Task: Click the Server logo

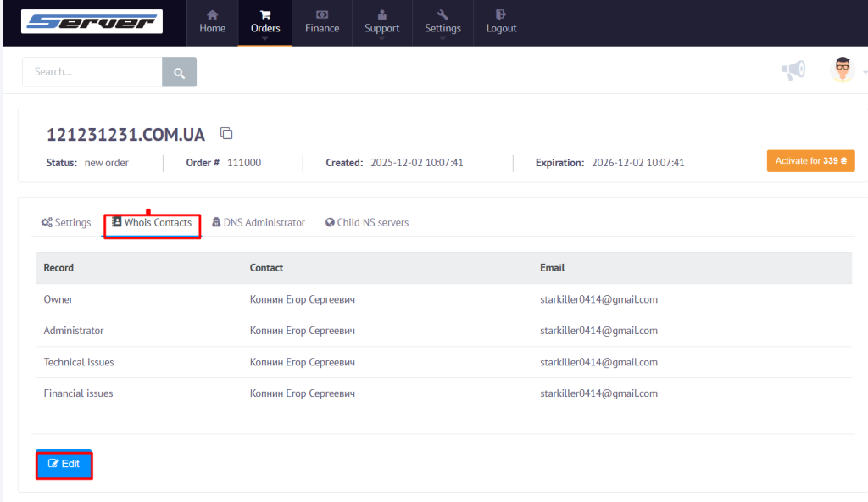Action: (92, 21)
